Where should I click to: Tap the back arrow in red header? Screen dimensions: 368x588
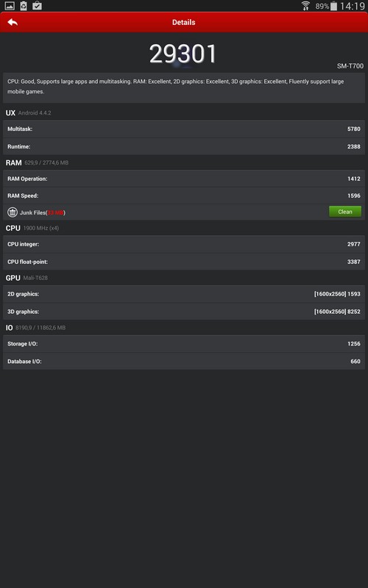13,22
